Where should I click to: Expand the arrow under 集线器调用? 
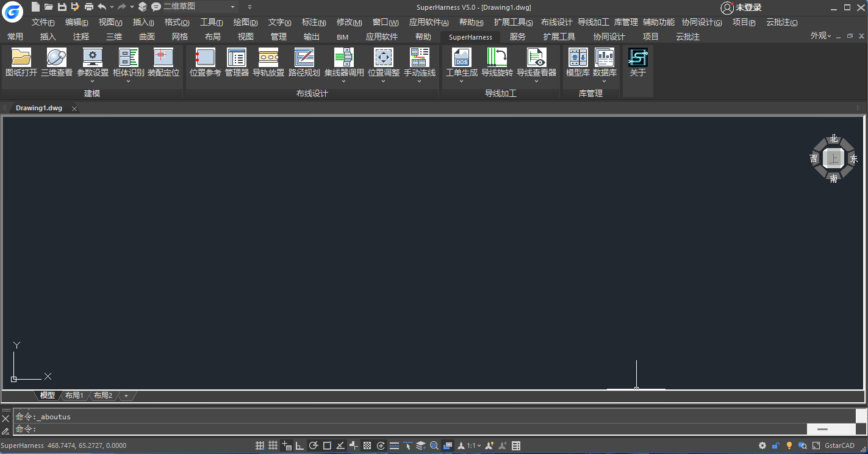[344, 81]
